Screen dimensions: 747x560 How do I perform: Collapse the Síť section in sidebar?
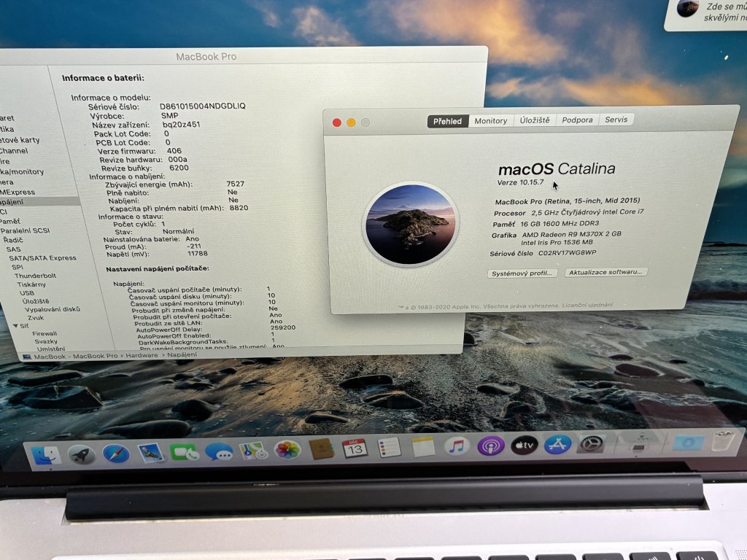[16, 326]
